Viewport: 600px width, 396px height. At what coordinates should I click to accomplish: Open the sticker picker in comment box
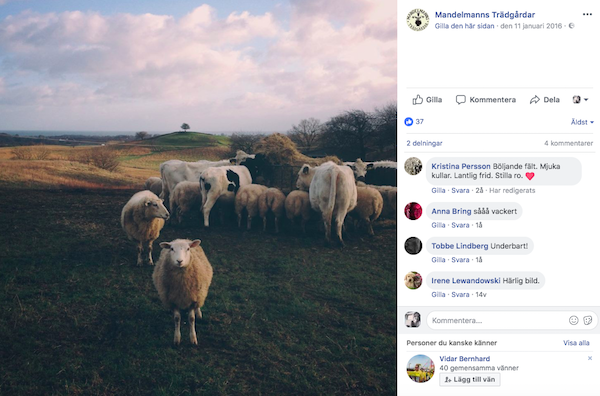[x=587, y=320]
